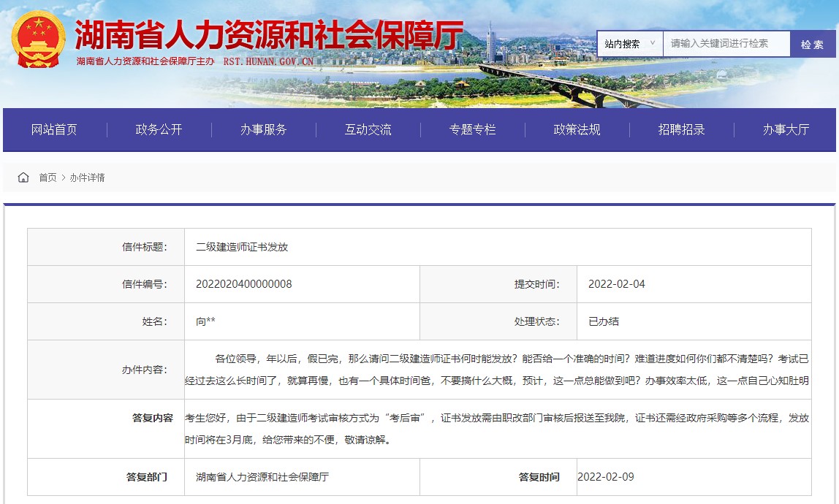Image resolution: width=839 pixels, height=504 pixels.
Task: Click the national emblem logo icon
Action: point(37,40)
